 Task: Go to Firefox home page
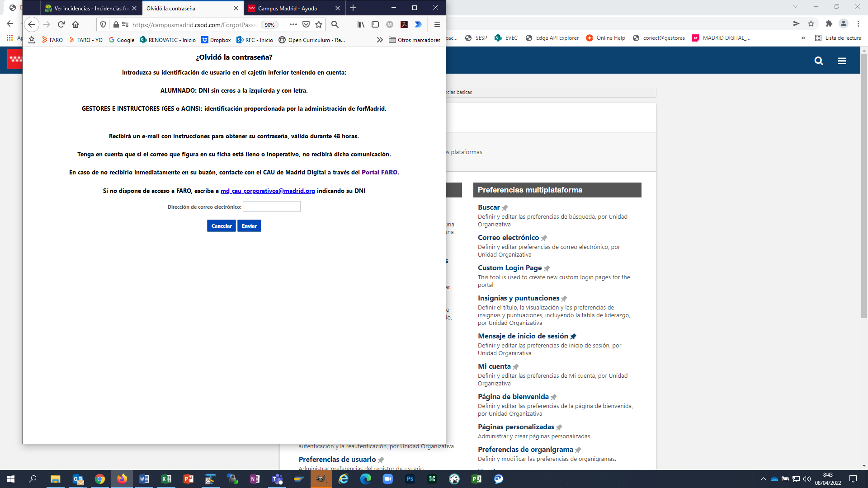tap(75, 24)
